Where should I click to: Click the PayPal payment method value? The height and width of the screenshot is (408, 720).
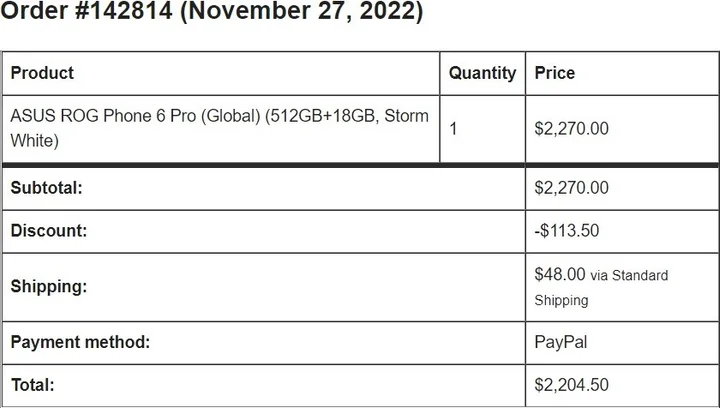point(561,342)
